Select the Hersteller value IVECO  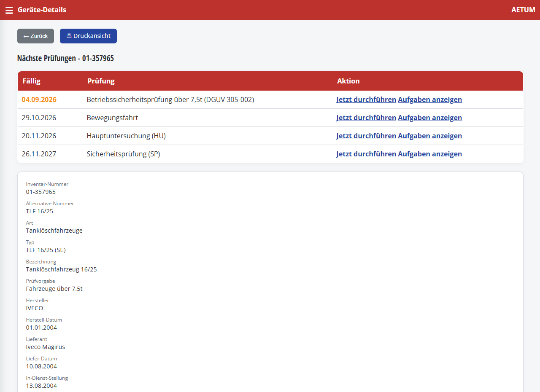click(35, 308)
